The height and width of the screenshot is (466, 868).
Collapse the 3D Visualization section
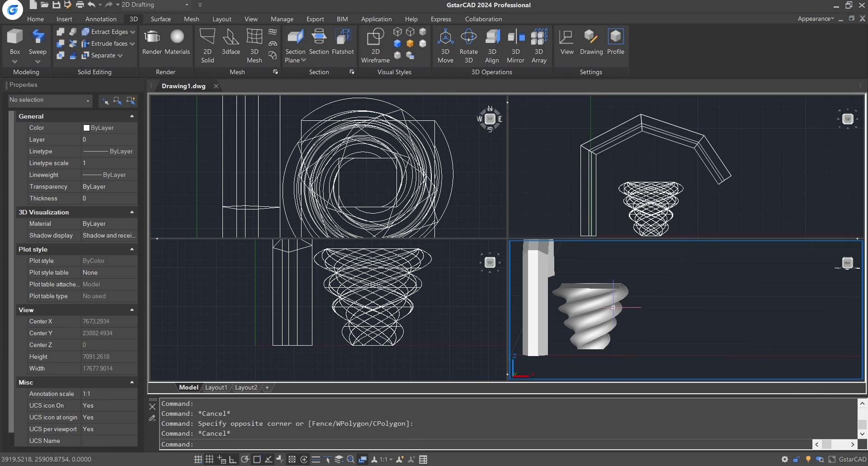[x=132, y=212]
